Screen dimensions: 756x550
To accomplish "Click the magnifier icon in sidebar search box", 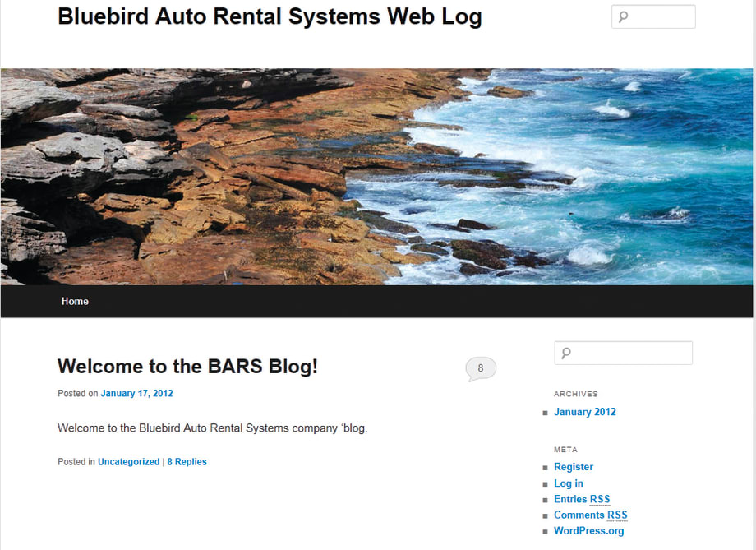I will [x=566, y=354].
